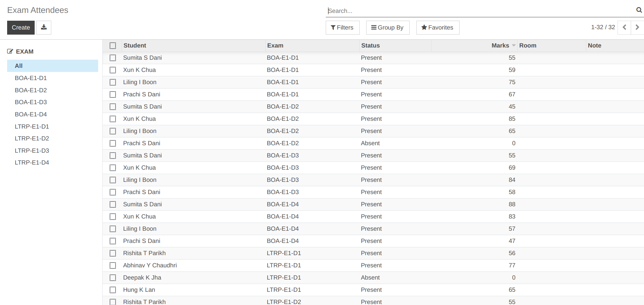Image resolution: width=644 pixels, height=305 pixels.
Task: Click the Create button
Action: tap(21, 27)
